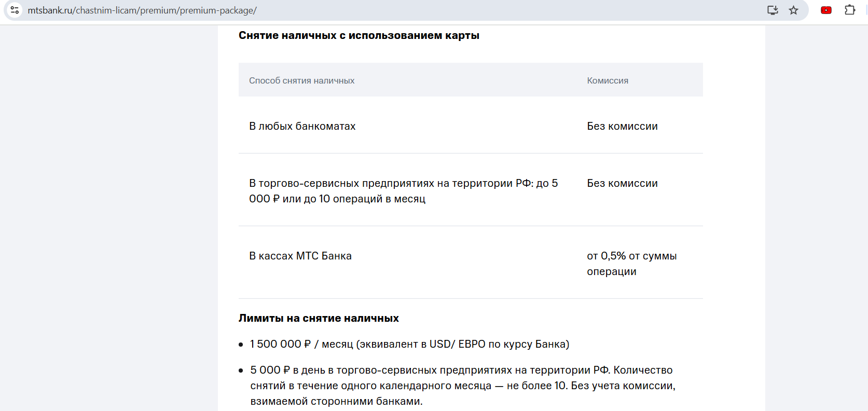868x411 pixels.
Task: Click the '000 ₽ или до 10 операций' line
Action: coord(337,199)
